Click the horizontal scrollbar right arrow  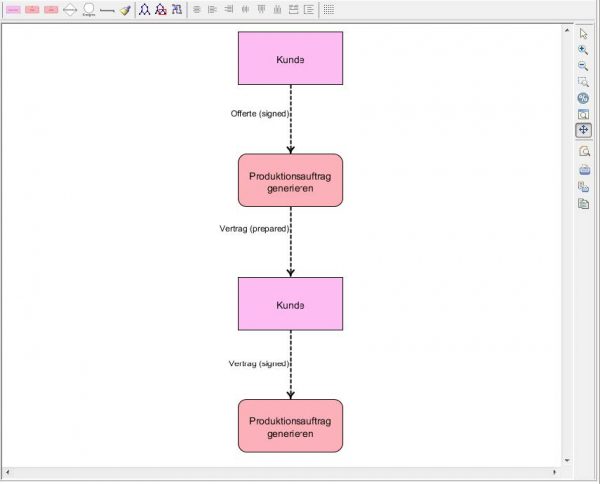(x=556, y=471)
